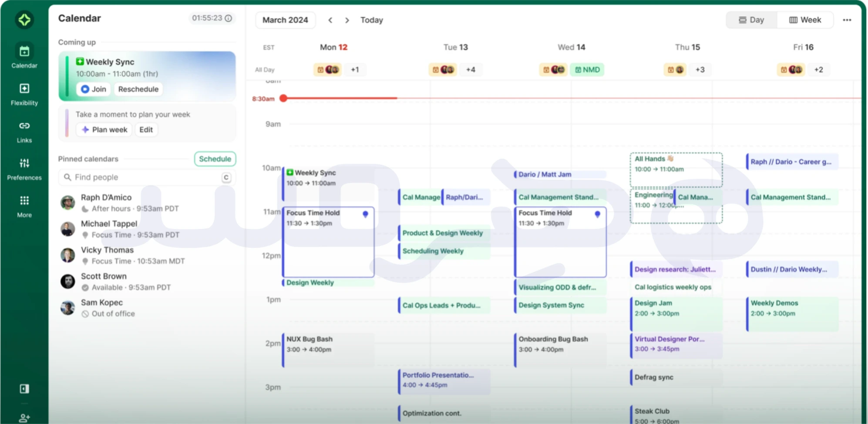Open the Flexibility sidebar icon
The width and height of the screenshot is (868, 424).
coord(24,89)
